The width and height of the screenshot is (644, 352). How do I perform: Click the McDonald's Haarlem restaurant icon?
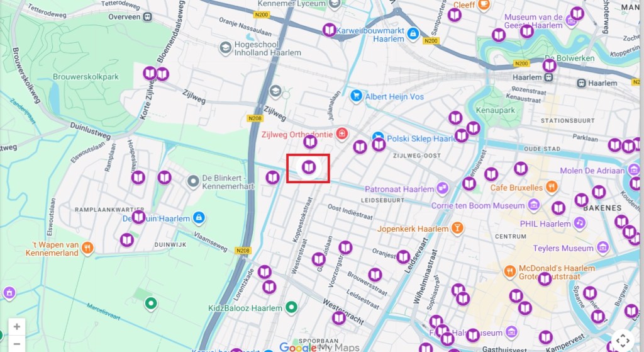coord(509,271)
